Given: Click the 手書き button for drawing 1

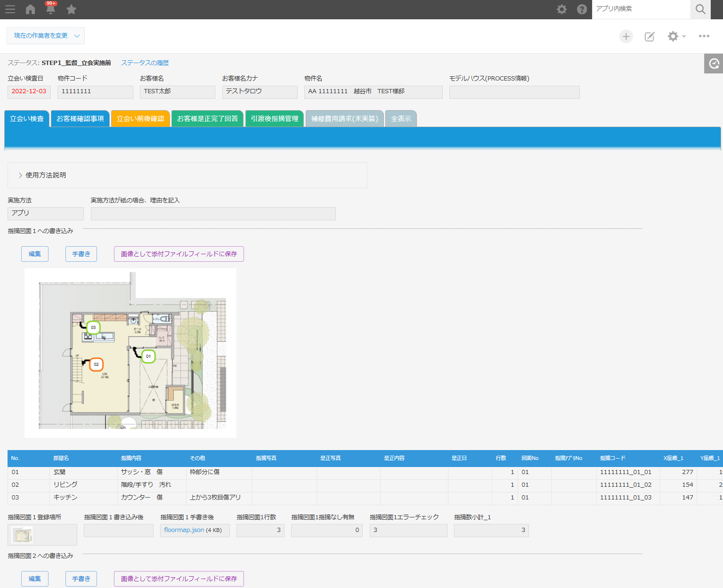Looking at the screenshot, I should tap(81, 254).
